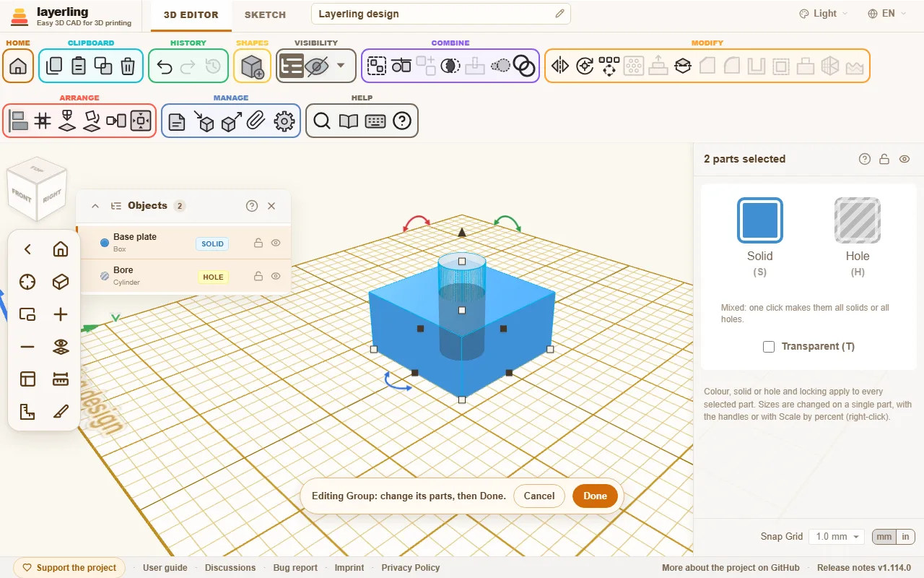Click the Support the project button
This screenshot has height=578, width=924.
tap(69, 568)
